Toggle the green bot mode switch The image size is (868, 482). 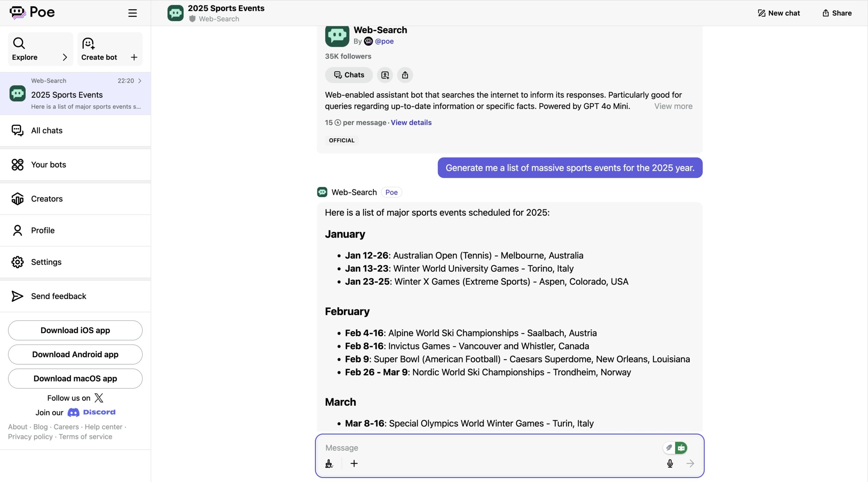(x=681, y=447)
